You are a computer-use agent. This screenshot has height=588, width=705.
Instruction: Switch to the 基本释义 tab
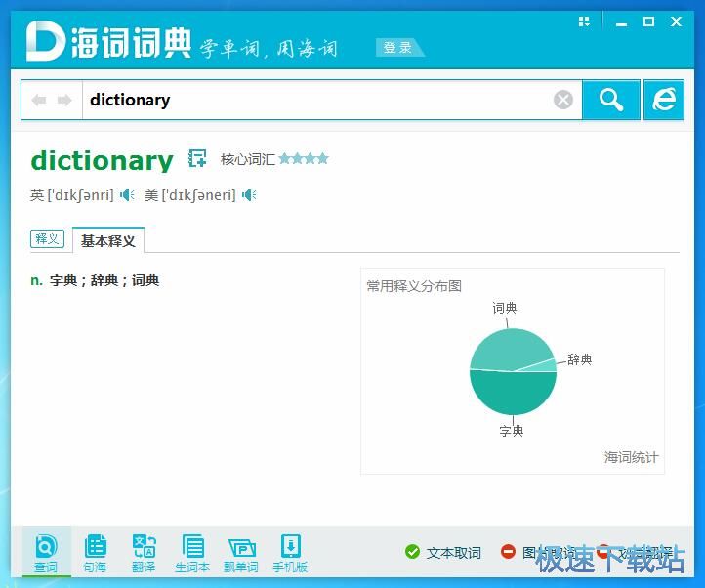pyautogui.click(x=108, y=240)
